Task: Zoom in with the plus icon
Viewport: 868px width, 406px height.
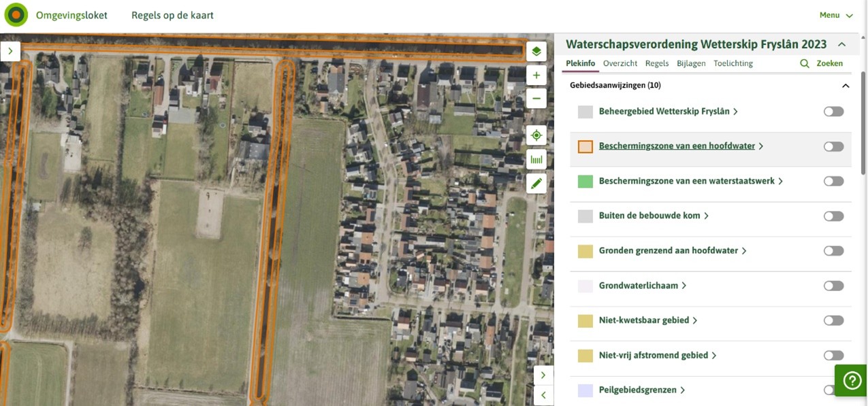Action: tap(536, 75)
